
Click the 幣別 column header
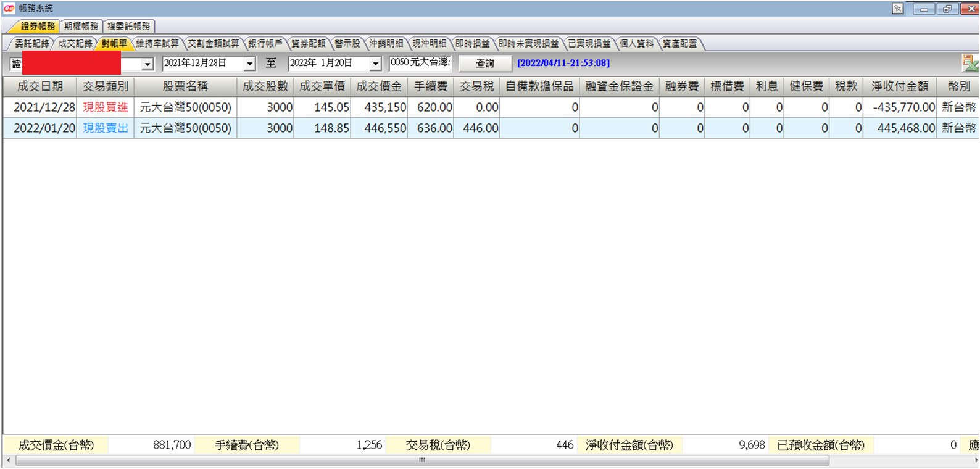(959, 86)
